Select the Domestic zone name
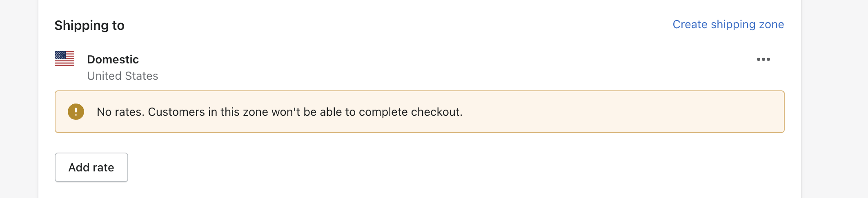 (113, 59)
